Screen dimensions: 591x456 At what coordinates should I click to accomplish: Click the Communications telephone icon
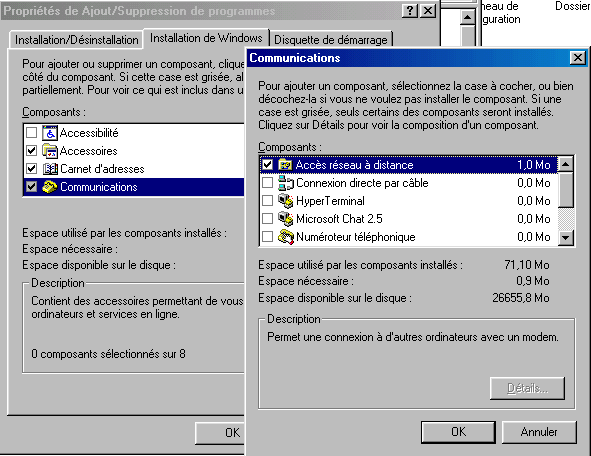tap(50, 187)
